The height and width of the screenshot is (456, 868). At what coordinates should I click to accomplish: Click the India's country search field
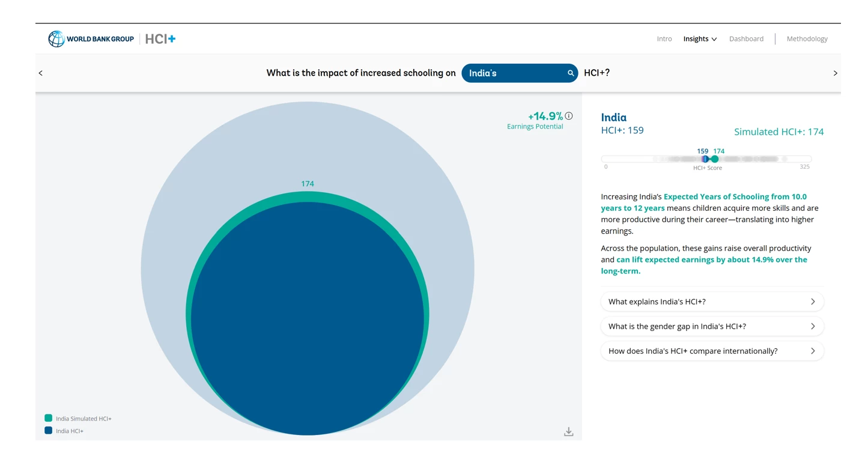pyautogui.click(x=514, y=73)
